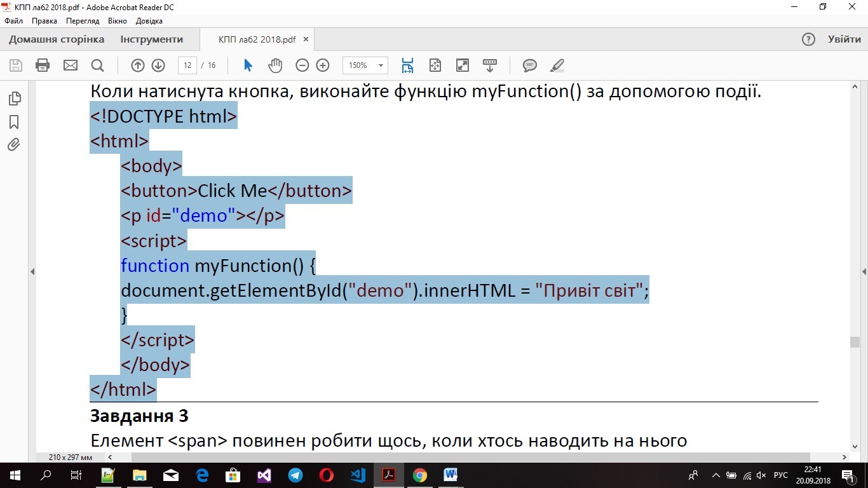The height and width of the screenshot is (488, 868).
Task: Show the Attachments paperclip panel
Action: (x=14, y=145)
